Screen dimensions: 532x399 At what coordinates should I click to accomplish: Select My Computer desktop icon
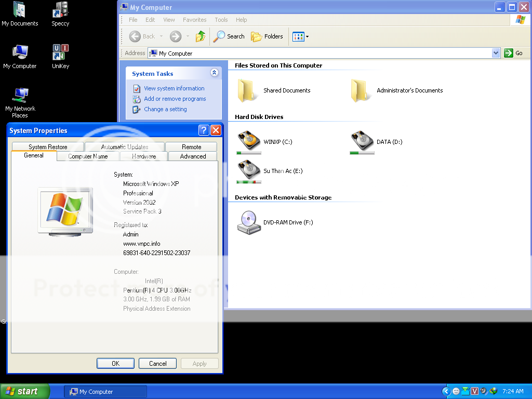[20, 57]
